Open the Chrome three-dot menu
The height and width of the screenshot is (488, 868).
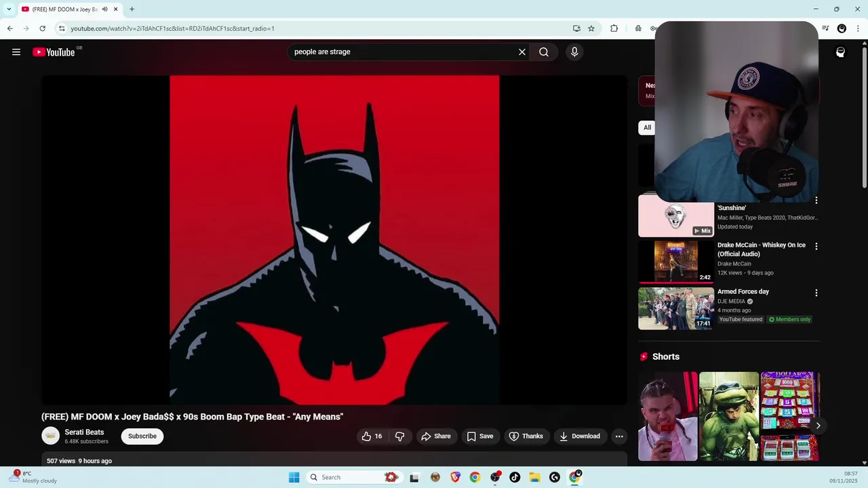click(858, 28)
